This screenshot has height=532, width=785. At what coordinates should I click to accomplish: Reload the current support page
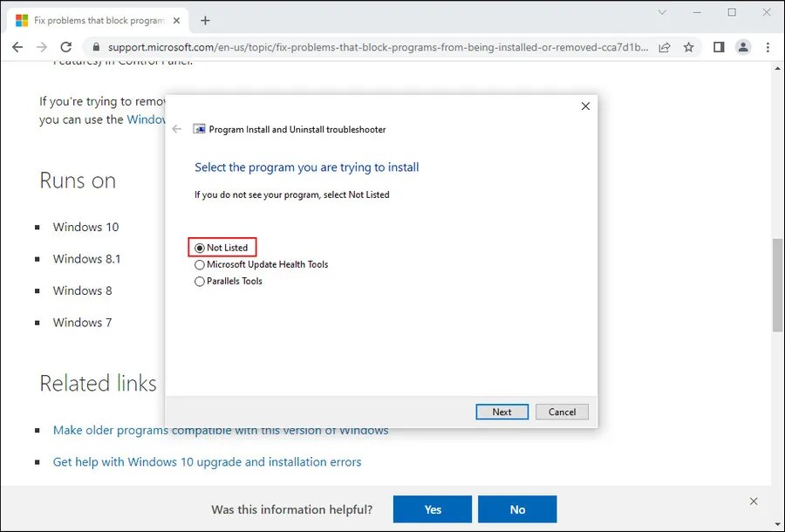(x=68, y=47)
